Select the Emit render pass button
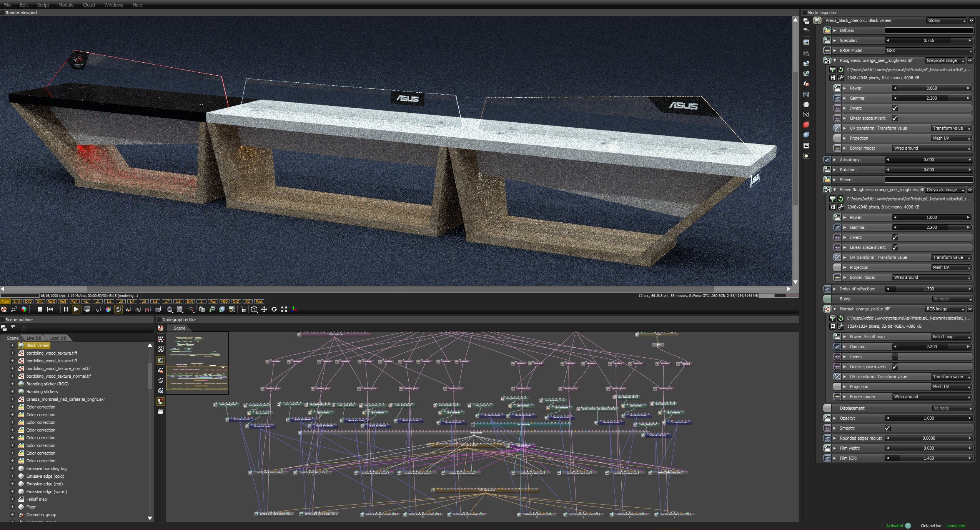 point(17,302)
